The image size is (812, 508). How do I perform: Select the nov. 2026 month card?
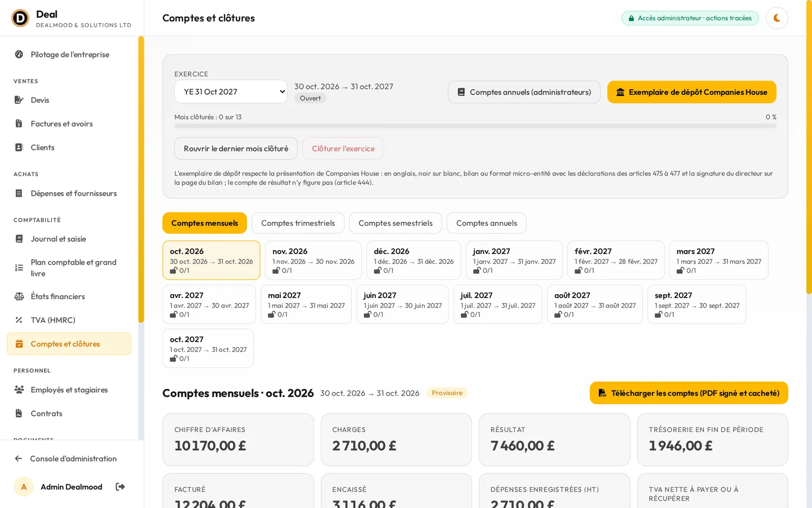point(314,260)
